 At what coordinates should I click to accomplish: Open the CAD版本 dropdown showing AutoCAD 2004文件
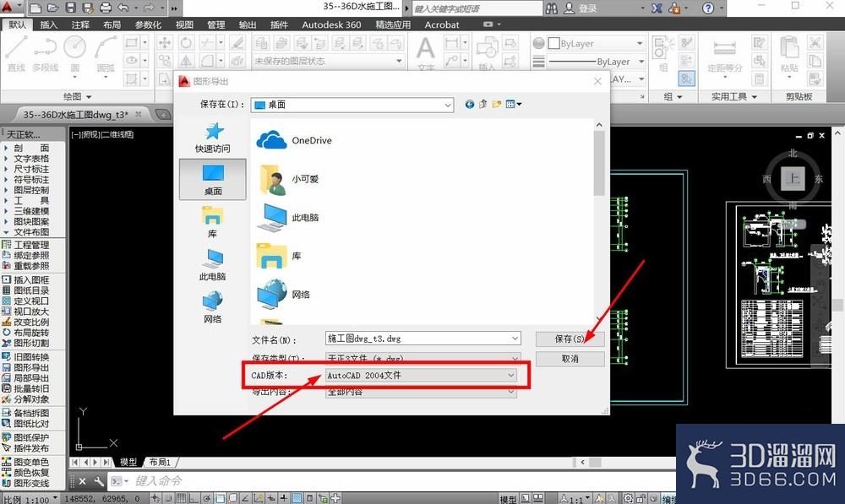pyautogui.click(x=421, y=376)
